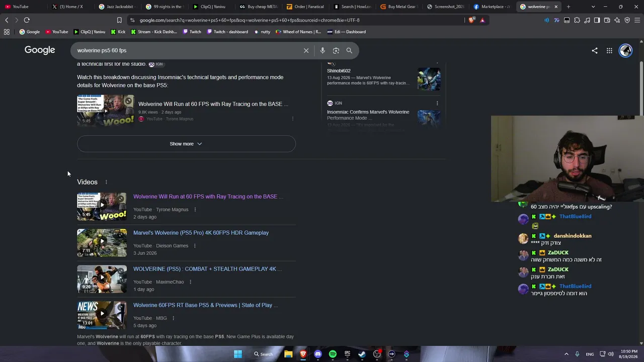
Task: Open a new browser tab
Action: [569, 7]
